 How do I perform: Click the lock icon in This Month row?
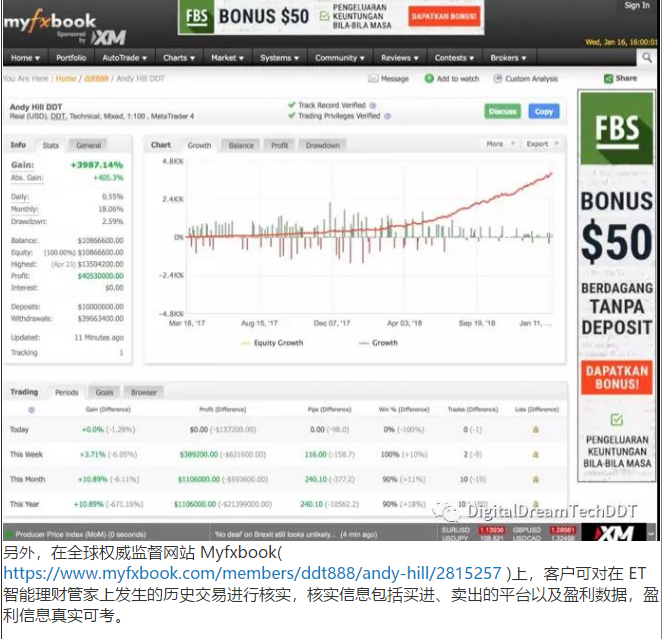535,479
